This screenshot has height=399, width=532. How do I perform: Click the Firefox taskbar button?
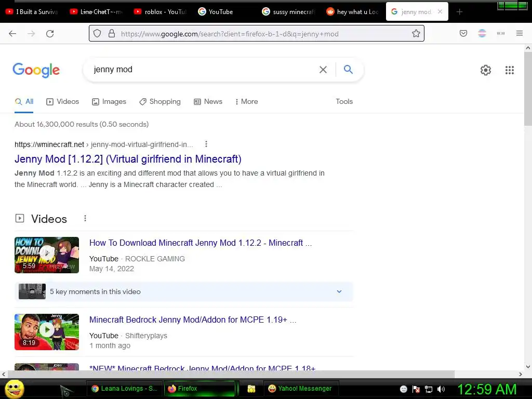[199, 389]
